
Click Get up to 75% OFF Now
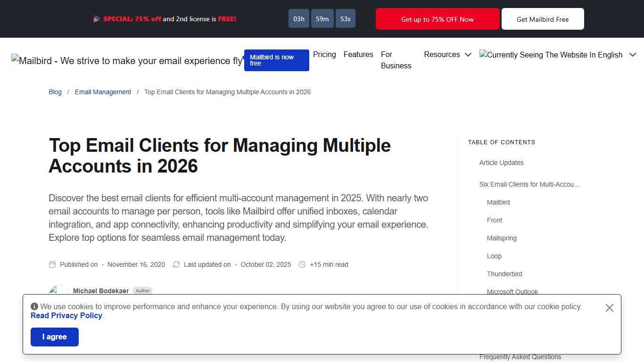[437, 19]
